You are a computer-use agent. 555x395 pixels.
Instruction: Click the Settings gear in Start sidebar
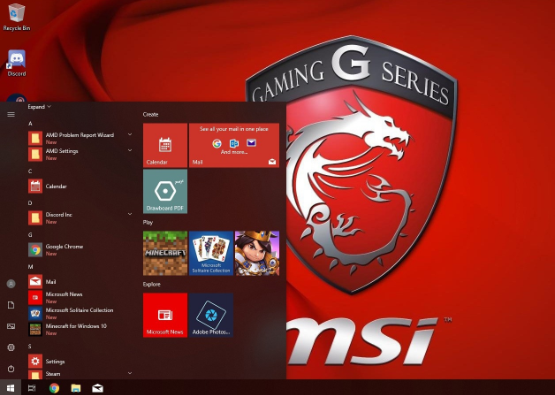pos(11,348)
